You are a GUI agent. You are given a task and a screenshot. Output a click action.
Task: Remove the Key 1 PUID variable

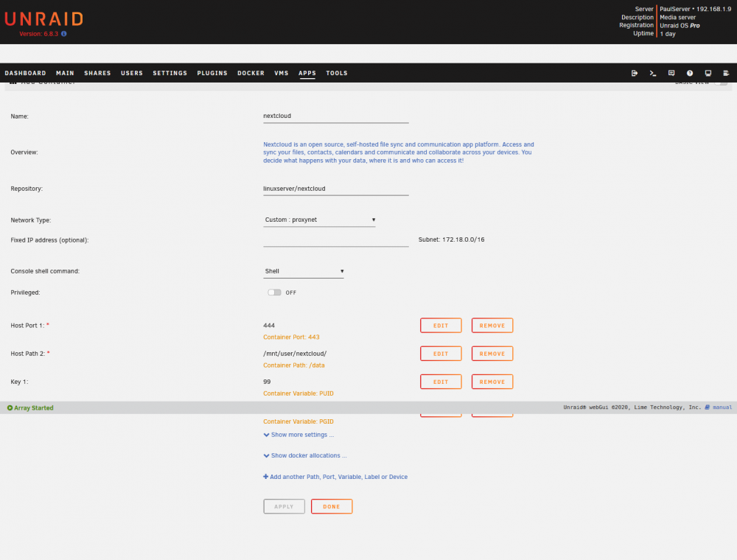point(492,382)
